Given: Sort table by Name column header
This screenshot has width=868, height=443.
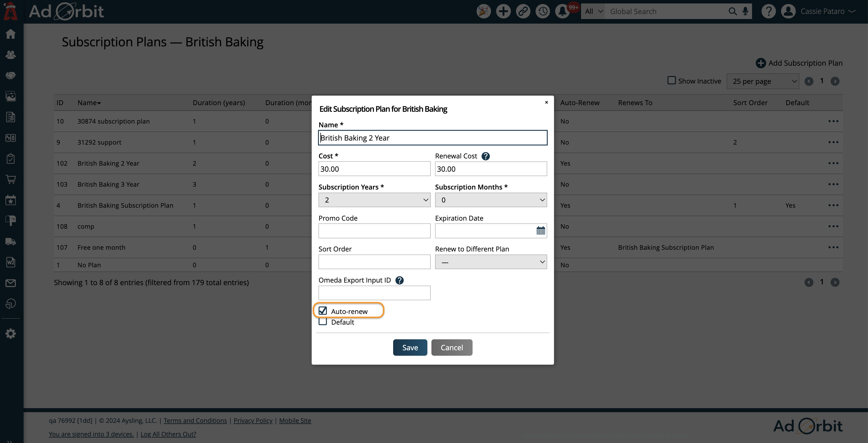Looking at the screenshot, I should pyautogui.click(x=89, y=103).
